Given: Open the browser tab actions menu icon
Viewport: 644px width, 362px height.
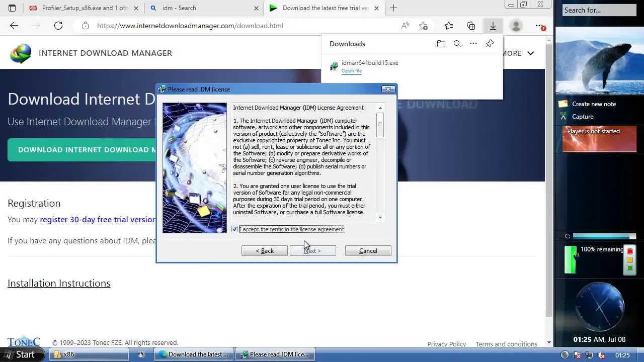Looking at the screenshot, I should pos(12,8).
